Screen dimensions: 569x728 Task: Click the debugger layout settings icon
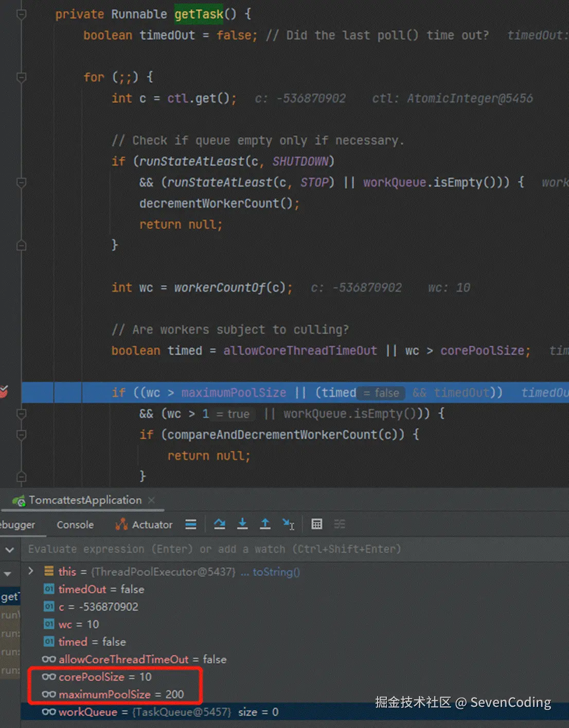coord(340,524)
